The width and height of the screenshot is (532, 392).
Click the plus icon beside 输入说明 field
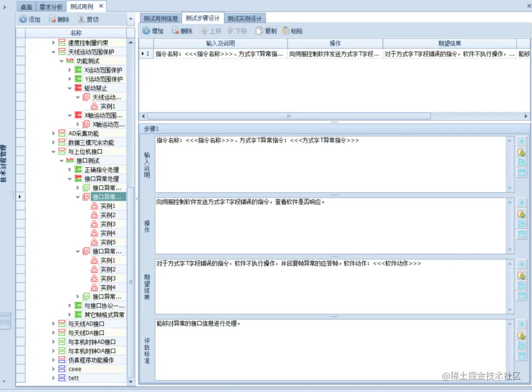pos(522,141)
